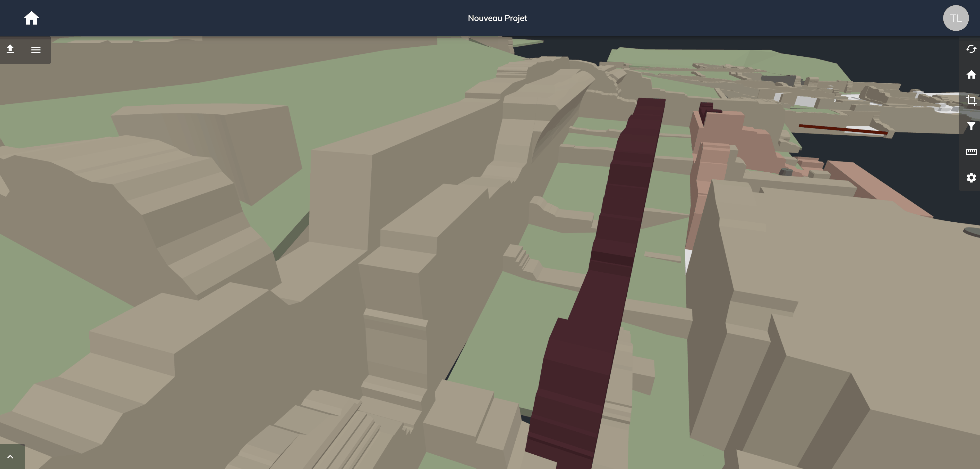Image resolution: width=980 pixels, height=469 pixels.
Task: Activate the crop/section box tool
Action: pyautogui.click(x=971, y=100)
